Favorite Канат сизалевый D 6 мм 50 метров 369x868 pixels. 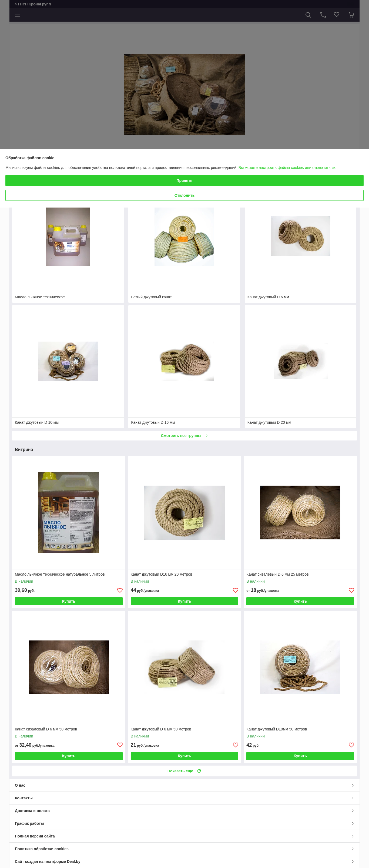tap(120, 745)
